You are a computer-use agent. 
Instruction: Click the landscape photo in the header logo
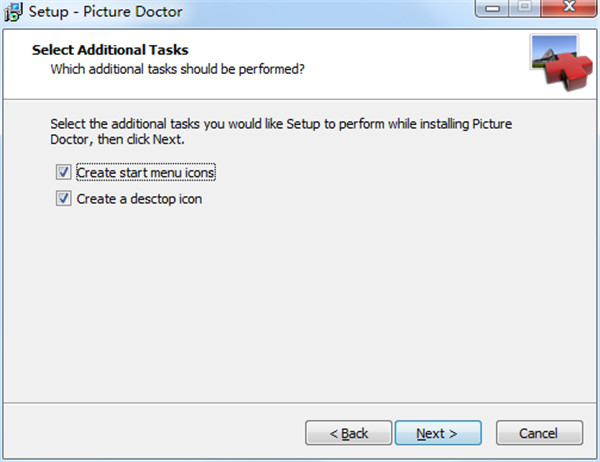pyautogui.click(x=554, y=50)
